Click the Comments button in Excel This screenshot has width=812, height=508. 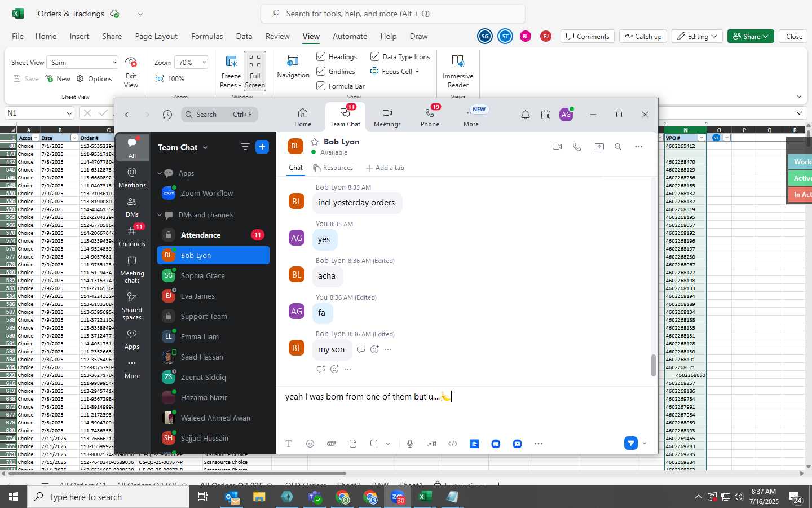(588, 36)
